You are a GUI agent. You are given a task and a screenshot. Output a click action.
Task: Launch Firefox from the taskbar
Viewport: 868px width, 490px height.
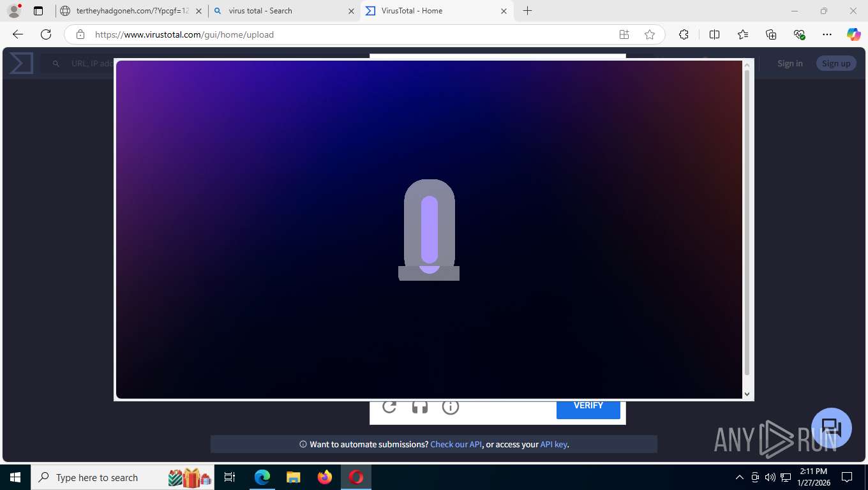point(325,477)
